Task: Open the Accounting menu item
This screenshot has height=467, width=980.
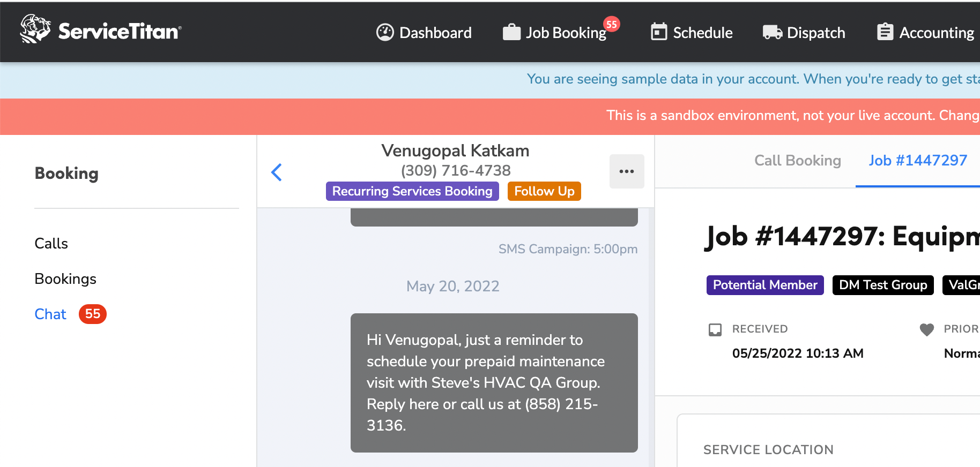Action: 926,33
